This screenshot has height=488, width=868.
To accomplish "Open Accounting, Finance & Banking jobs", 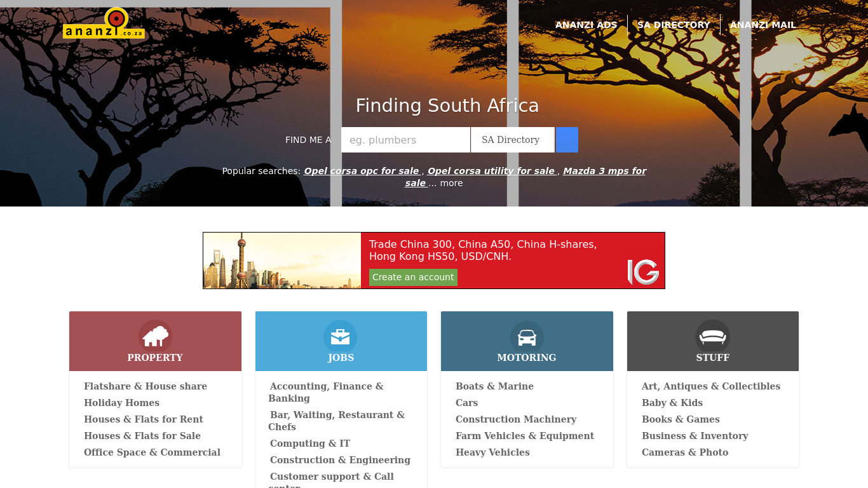I will click(x=326, y=392).
